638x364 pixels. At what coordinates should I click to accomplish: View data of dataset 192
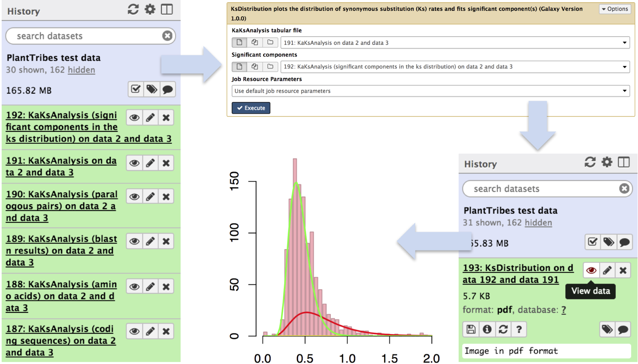pos(134,118)
